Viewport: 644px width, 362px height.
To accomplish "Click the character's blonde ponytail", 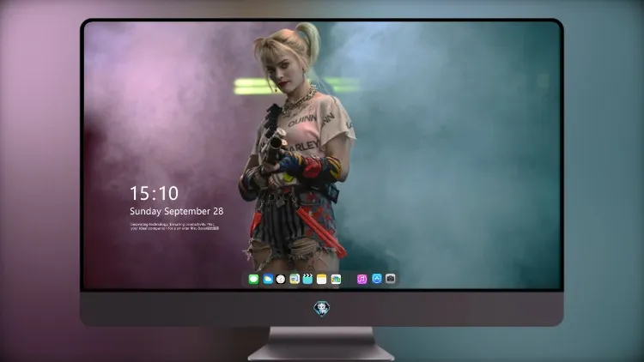I will pos(309,41).
